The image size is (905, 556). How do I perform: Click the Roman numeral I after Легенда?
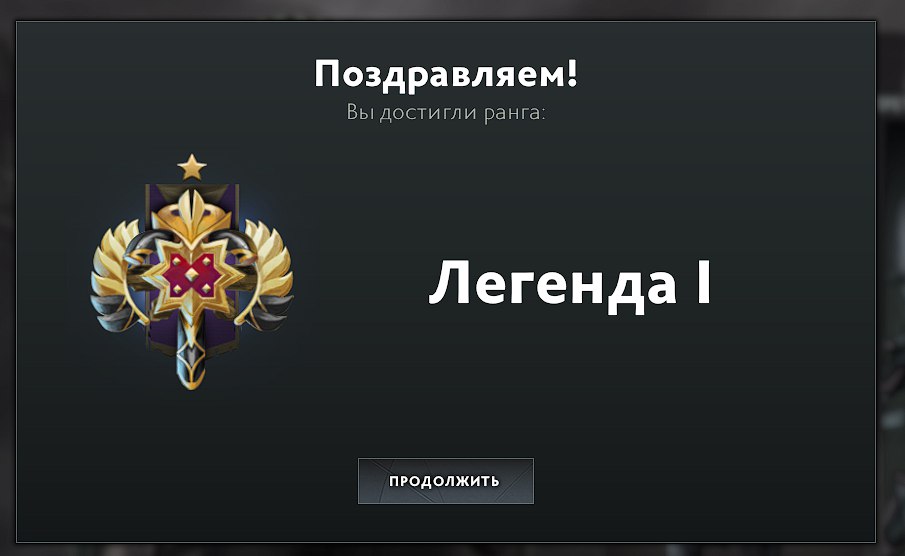pos(704,282)
